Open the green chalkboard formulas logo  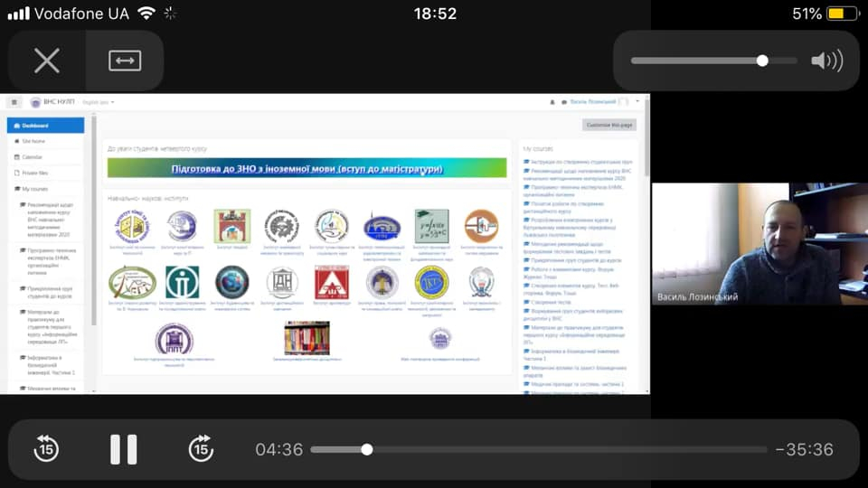pos(432,226)
